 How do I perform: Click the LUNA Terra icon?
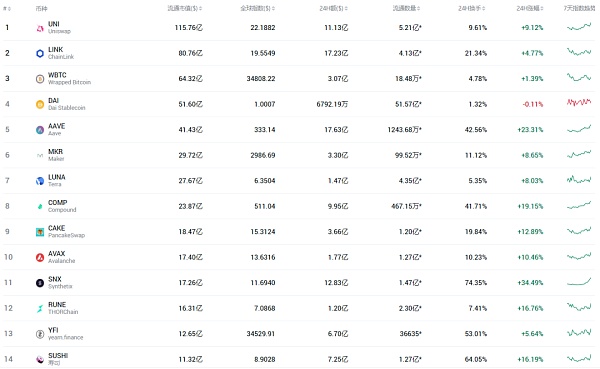(40, 181)
